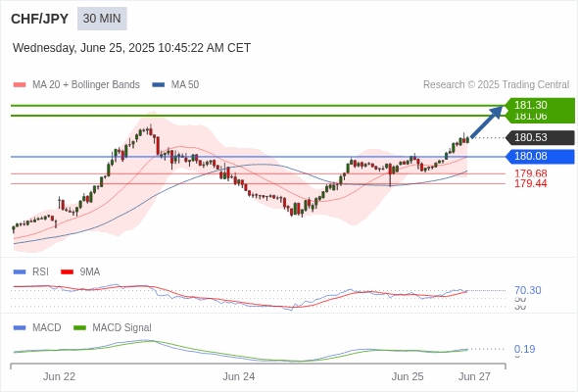578x392 pixels.
Task: Click the 30 MIN timeframe badge
Action: click(102, 19)
